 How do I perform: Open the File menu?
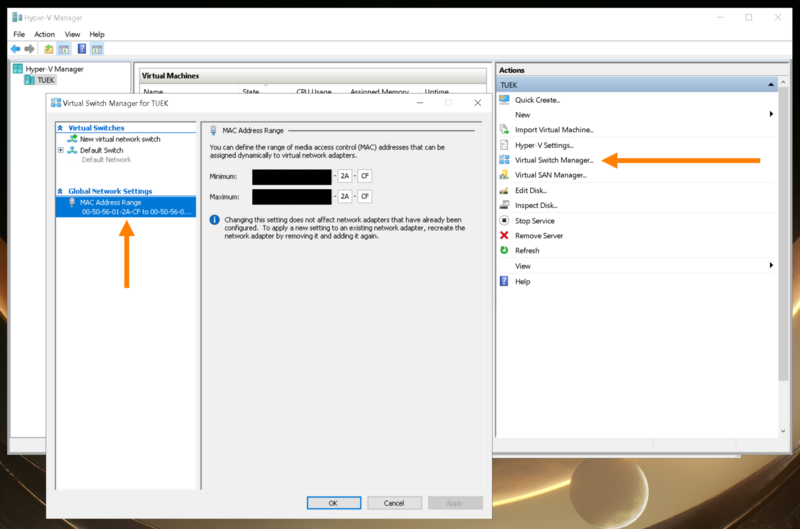(x=19, y=34)
